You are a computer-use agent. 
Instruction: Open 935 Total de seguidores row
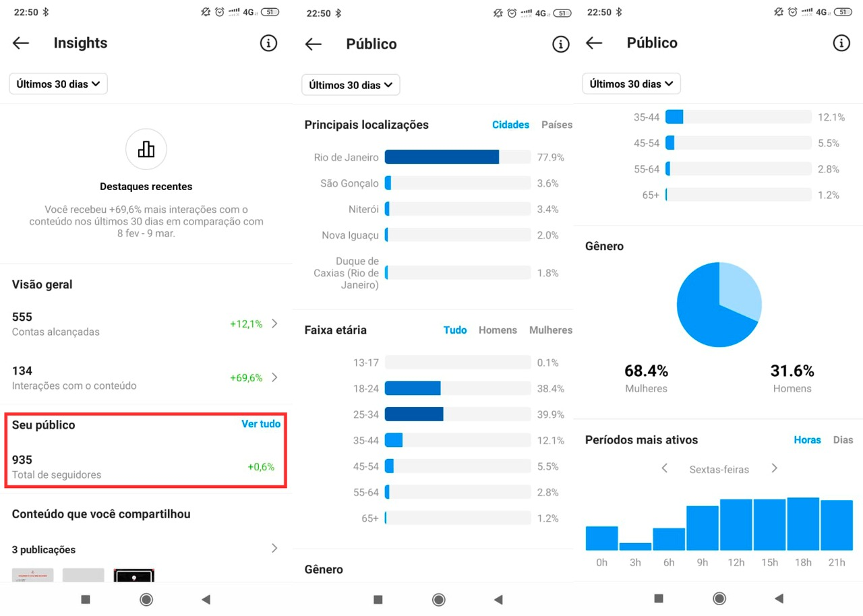coord(146,466)
